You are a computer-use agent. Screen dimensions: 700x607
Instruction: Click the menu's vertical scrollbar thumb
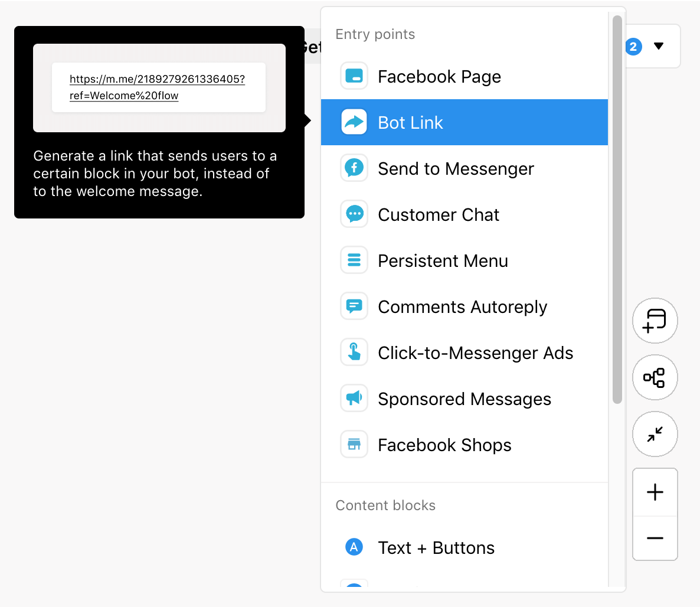pyautogui.click(x=617, y=210)
